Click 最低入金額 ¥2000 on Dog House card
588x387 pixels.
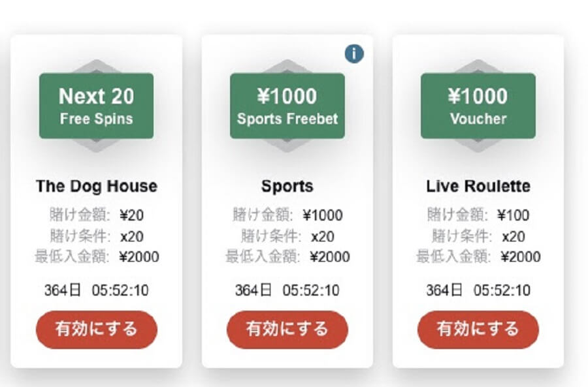tap(97, 257)
